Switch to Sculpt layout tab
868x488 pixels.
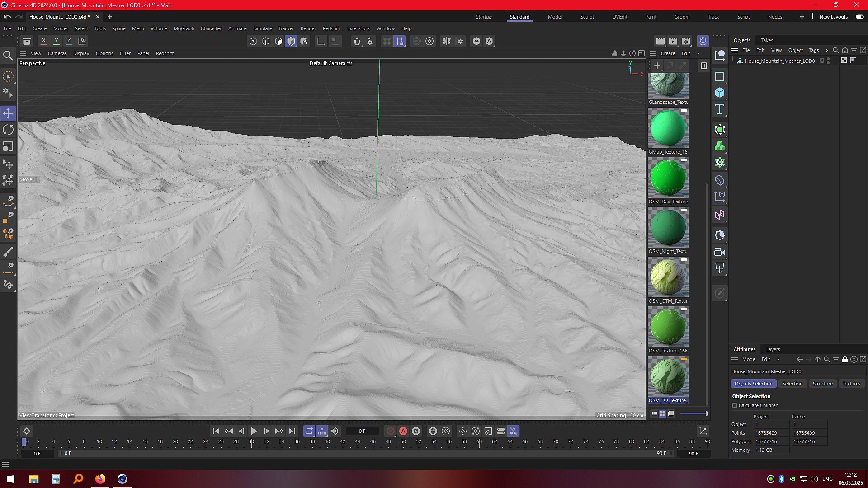point(587,17)
